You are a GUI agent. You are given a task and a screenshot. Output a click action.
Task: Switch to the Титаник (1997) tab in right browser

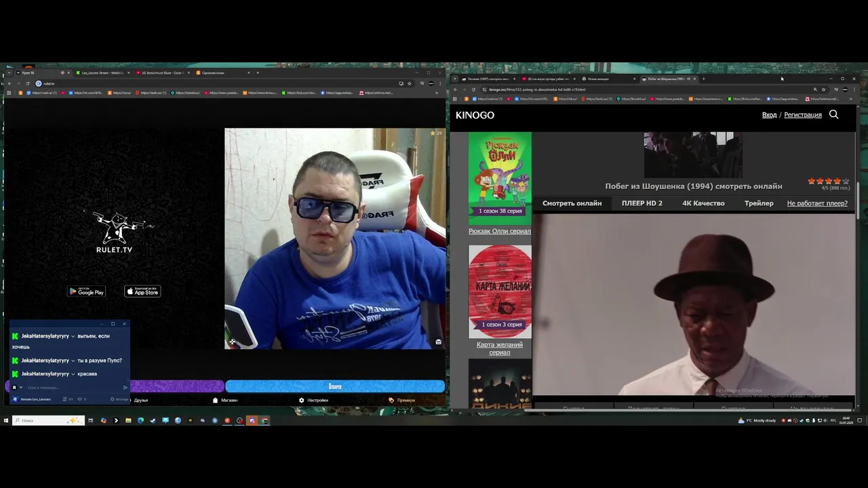pyautogui.click(x=489, y=79)
